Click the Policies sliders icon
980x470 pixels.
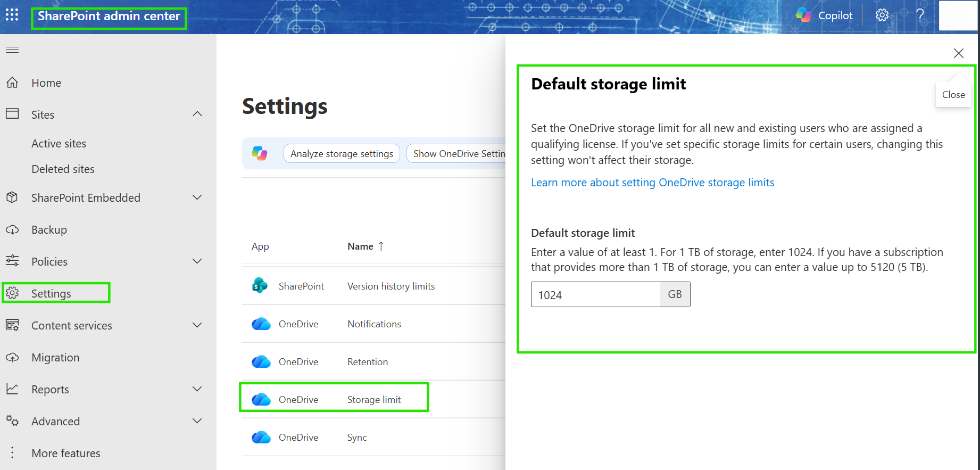[x=12, y=261]
